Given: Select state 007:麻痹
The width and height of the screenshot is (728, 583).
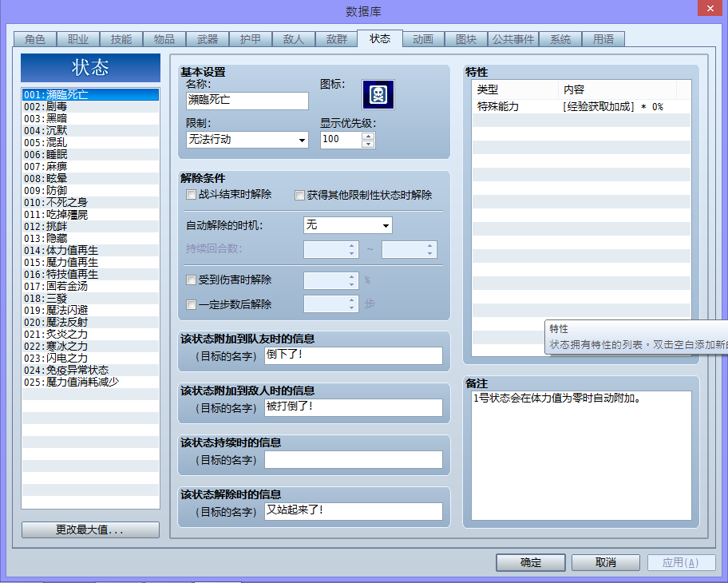Looking at the screenshot, I should pos(90,166).
